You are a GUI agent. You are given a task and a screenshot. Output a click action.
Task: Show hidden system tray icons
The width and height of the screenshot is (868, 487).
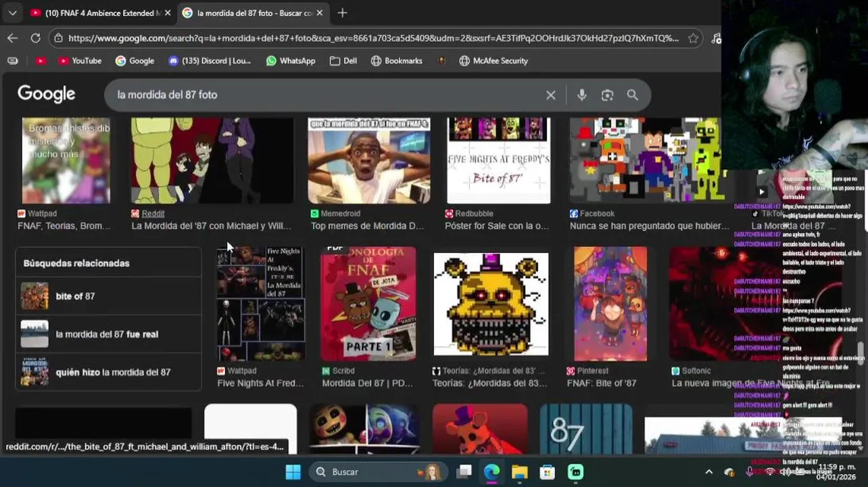(708, 472)
